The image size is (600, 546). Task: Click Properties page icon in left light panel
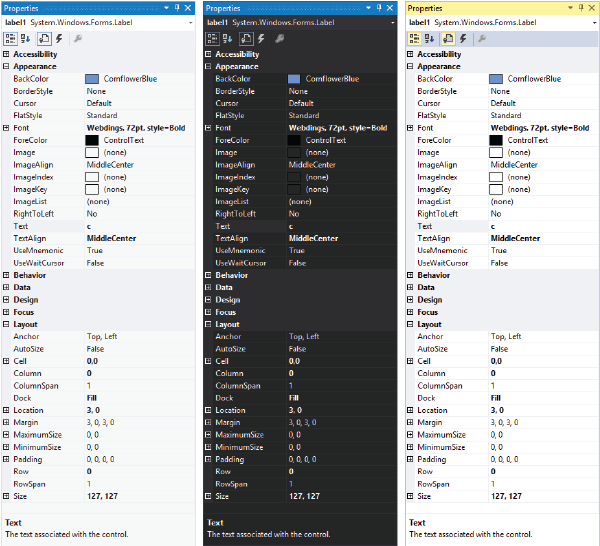44,39
